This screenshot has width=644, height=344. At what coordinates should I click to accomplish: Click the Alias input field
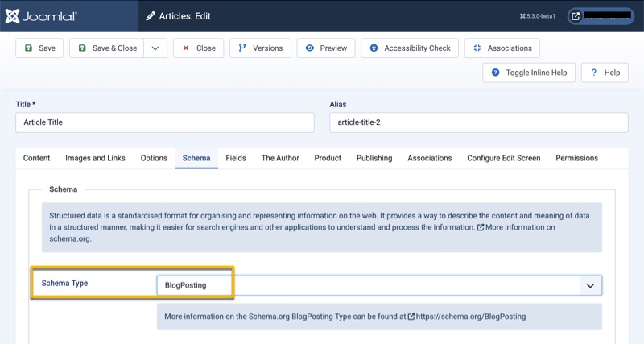pos(478,122)
